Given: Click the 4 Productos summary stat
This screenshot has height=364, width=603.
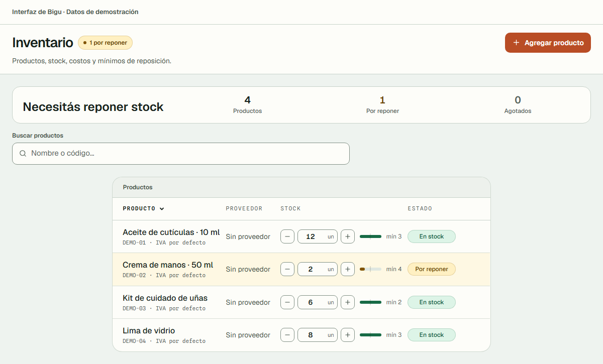Looking at the screenshot, I should 247,105.
